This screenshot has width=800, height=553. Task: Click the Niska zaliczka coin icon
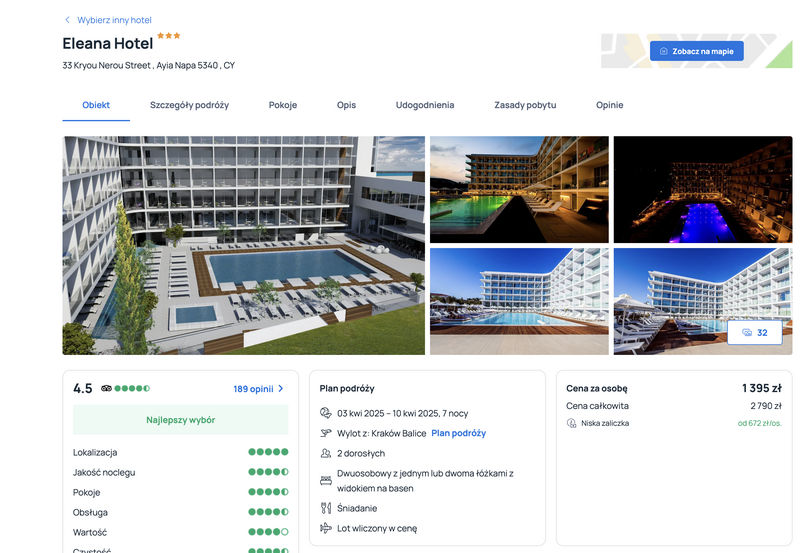point(571,423)
